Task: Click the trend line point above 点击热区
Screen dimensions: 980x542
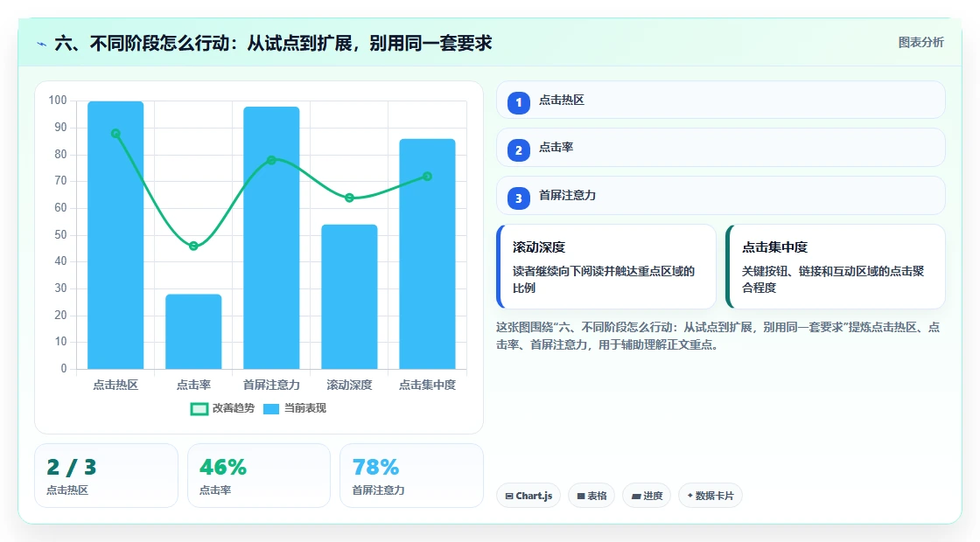Action: 115,134
